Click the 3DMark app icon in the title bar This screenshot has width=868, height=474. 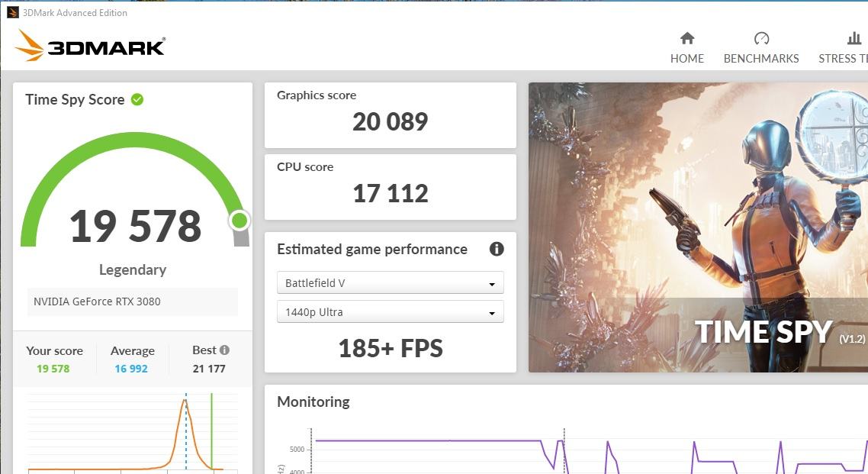tap(13, 12)
